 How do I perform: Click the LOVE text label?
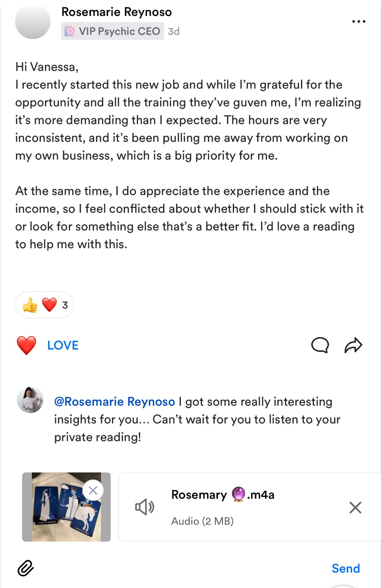tap(63, 345)
